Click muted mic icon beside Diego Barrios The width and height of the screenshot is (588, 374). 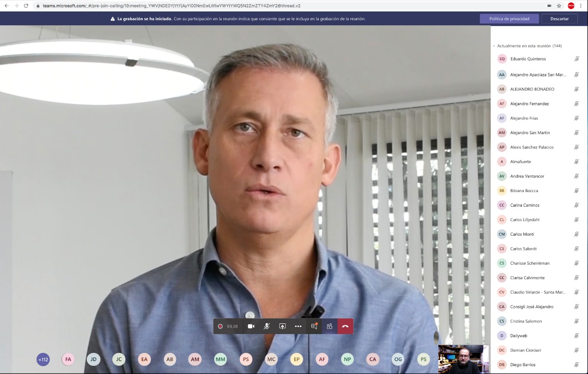click(x=577, y=365)
